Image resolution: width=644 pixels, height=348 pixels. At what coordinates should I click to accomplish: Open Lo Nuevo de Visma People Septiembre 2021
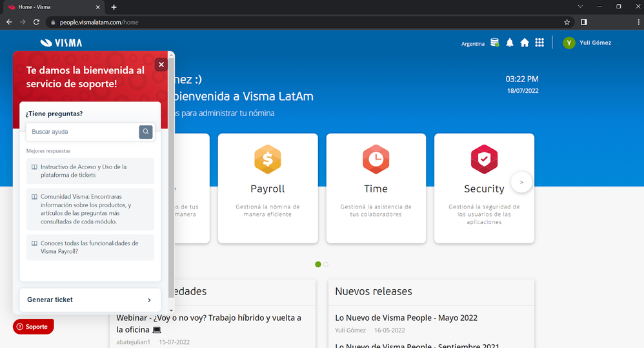(x=418, y=345)
